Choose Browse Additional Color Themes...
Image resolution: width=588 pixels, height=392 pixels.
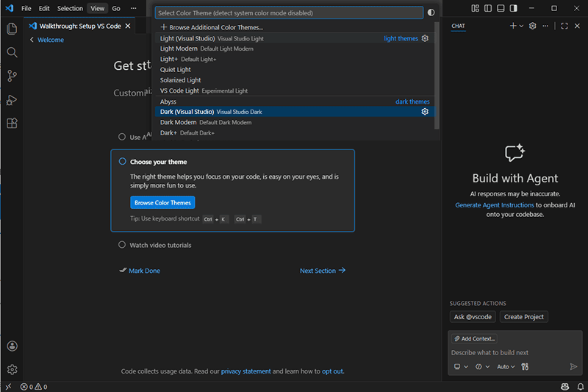(x=295, y=27)
